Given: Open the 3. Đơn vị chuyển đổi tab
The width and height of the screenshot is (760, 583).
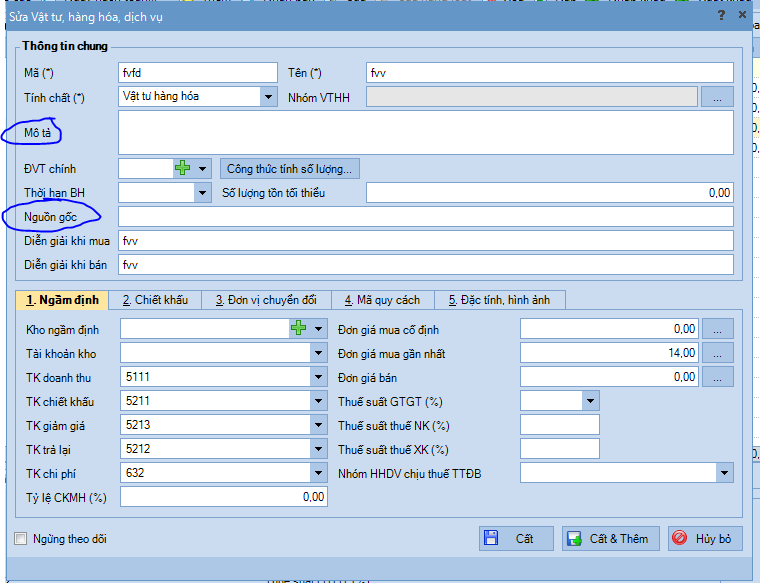Looking at the screenshot, I should [x=266, y=300].
